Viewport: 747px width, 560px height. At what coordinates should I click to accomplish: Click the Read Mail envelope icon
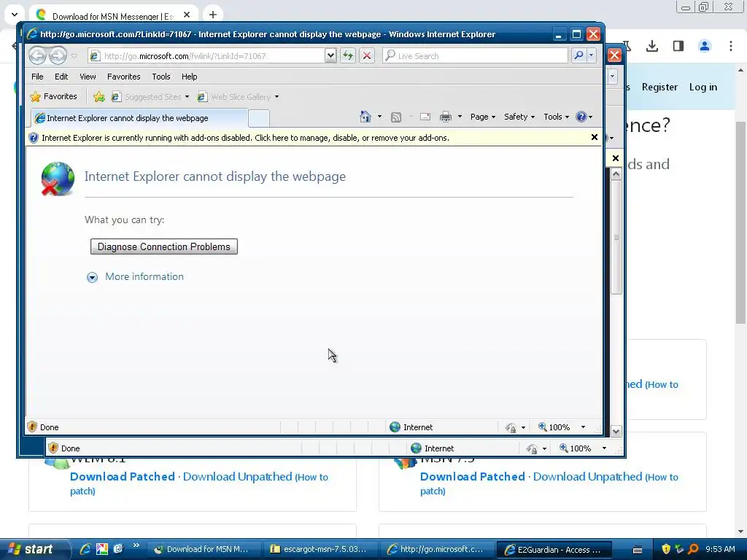(x=425, y=117)
